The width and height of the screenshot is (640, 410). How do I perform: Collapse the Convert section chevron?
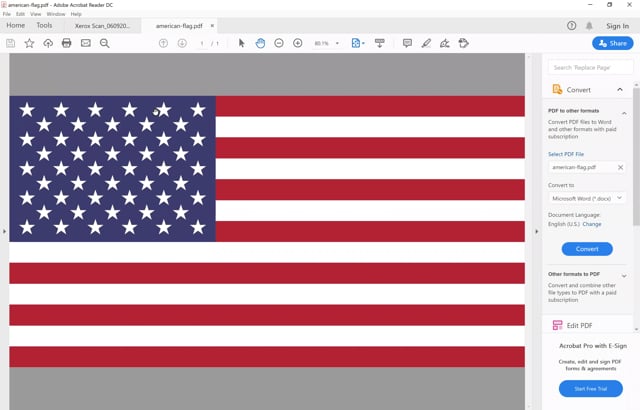[x=620, y=89]
